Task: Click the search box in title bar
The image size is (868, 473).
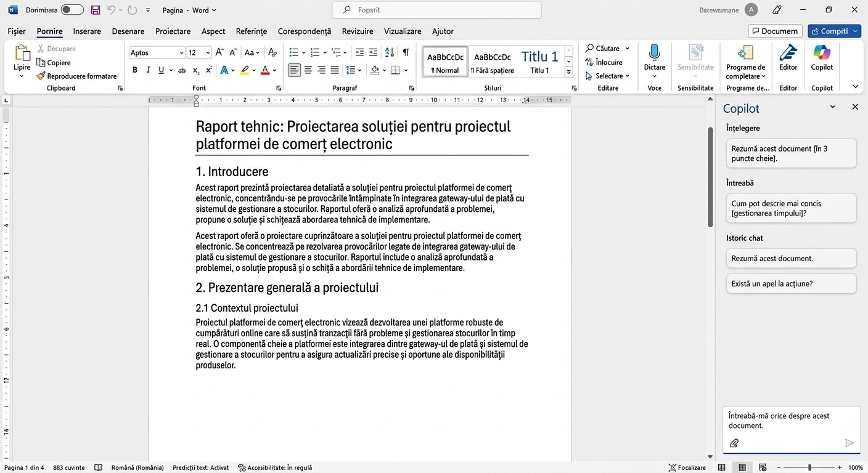Action: (436, 10)
